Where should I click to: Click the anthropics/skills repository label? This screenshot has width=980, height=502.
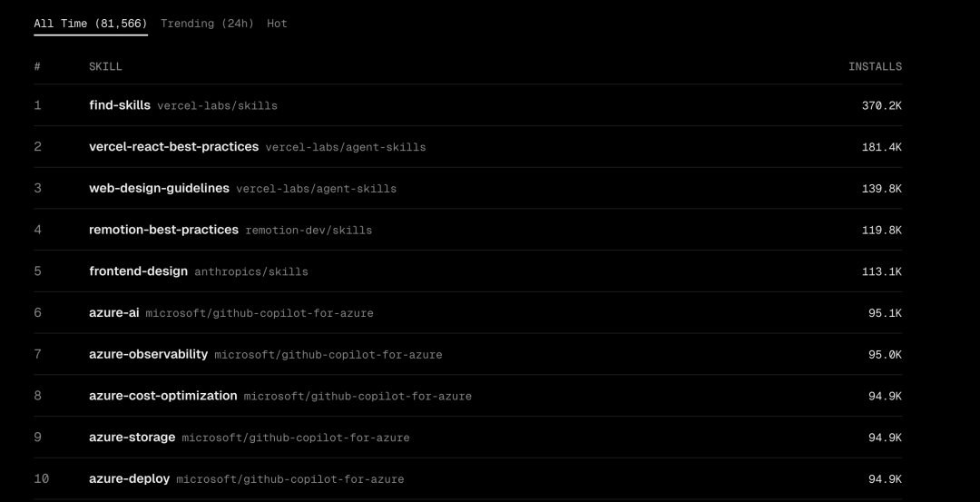pos(251,272)
